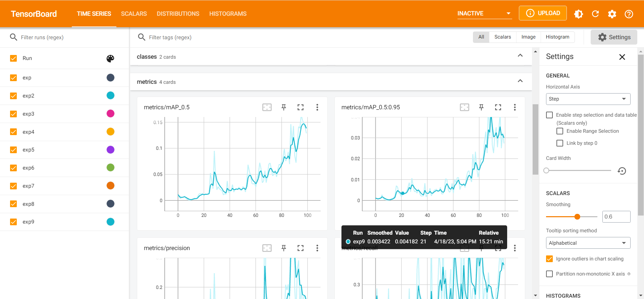The width and height of the screenshot is (644, 299).
Task: Click the UPLOAD button
Action: pos(543,13)
